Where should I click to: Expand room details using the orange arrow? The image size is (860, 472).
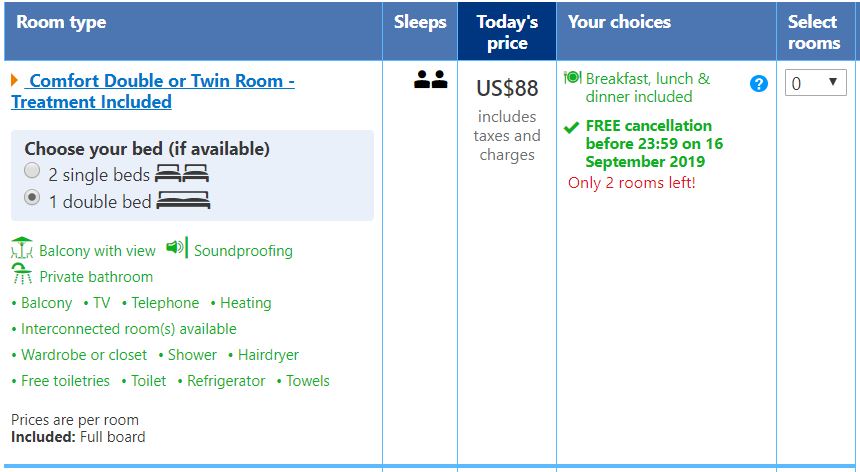point(14,80)
